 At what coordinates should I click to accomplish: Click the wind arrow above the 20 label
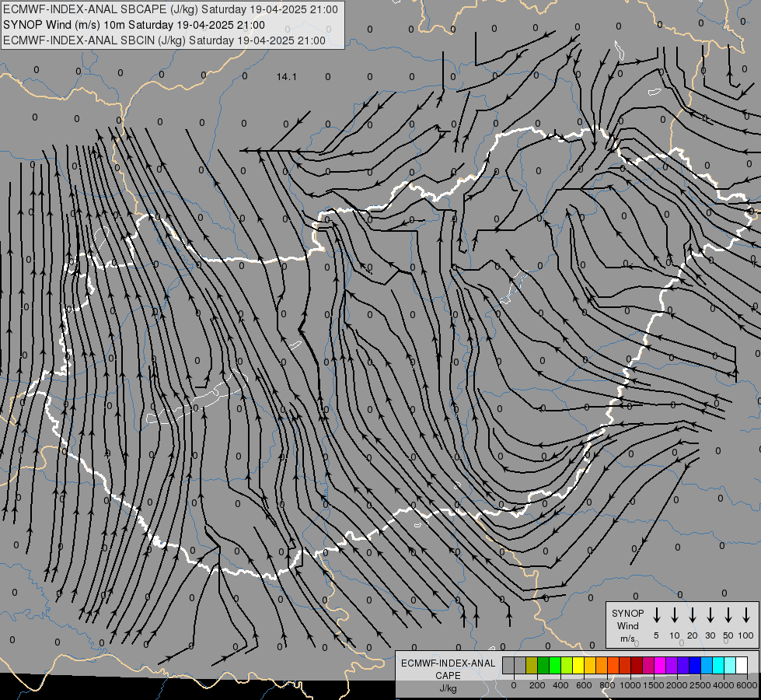coord(693,615)
